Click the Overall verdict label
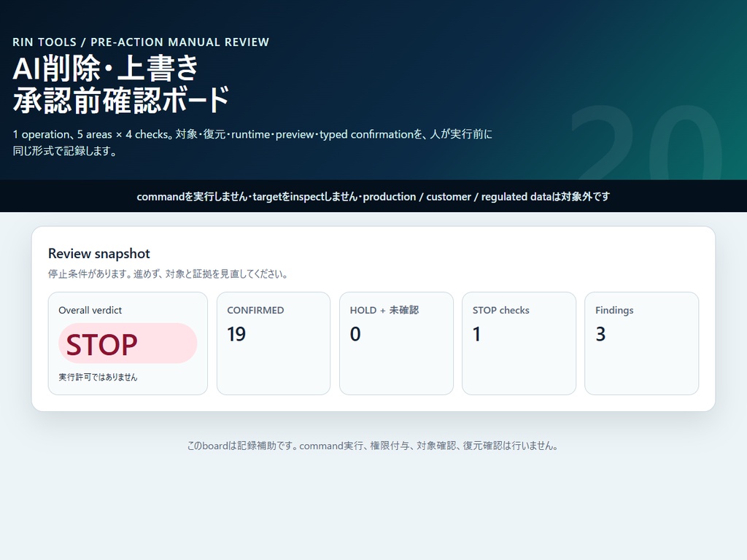This screenshot has width=747, height=560. coord(90,310)
